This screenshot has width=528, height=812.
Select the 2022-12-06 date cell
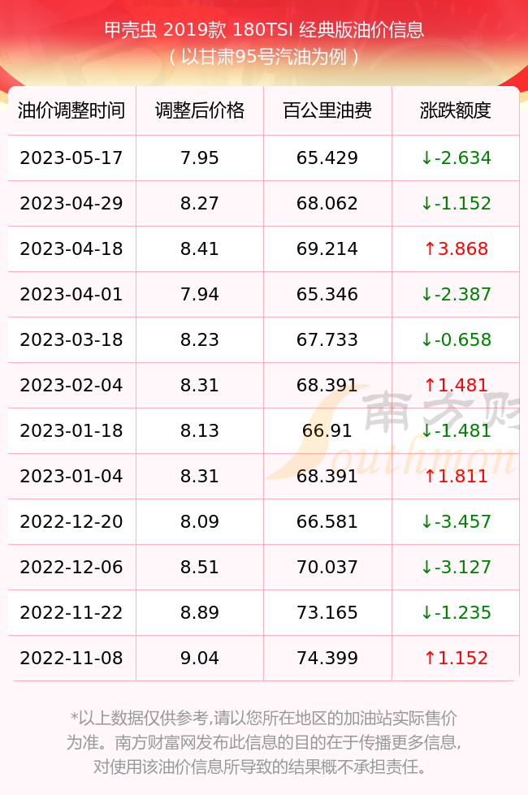[71, 568]
